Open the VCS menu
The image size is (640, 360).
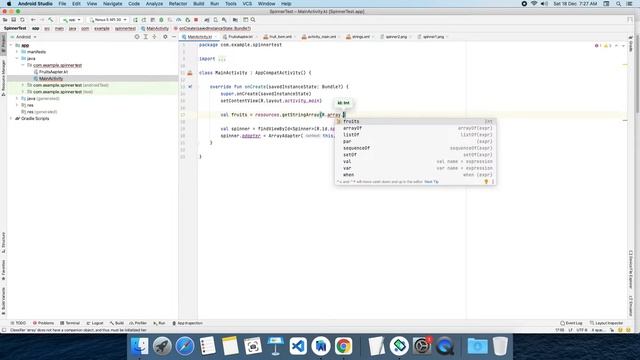coord(247,4)
